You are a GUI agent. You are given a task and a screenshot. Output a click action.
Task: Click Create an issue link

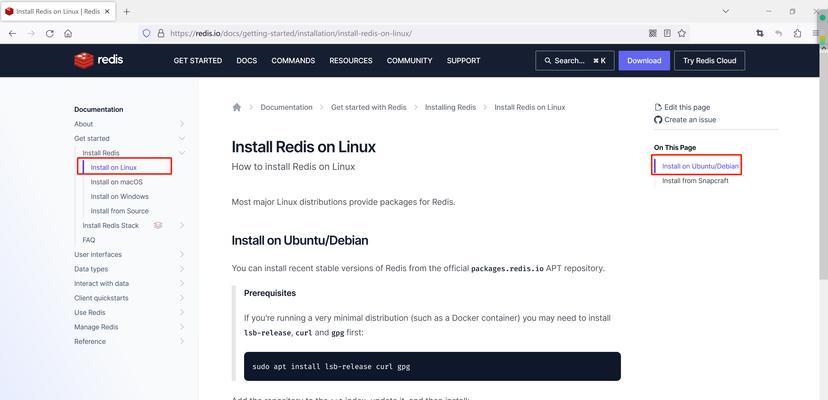685,120
